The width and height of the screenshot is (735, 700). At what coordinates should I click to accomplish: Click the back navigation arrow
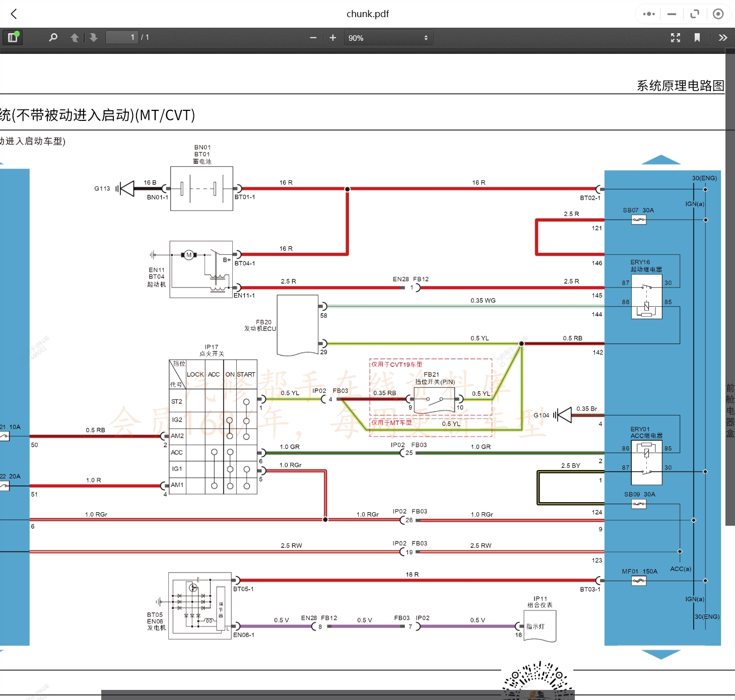click(x=14, y=14)
